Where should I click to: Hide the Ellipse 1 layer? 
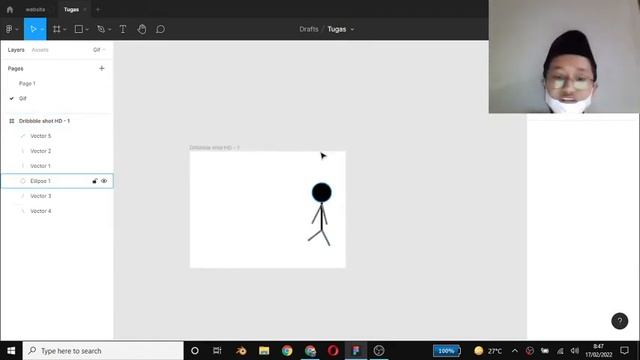[104, 181]
